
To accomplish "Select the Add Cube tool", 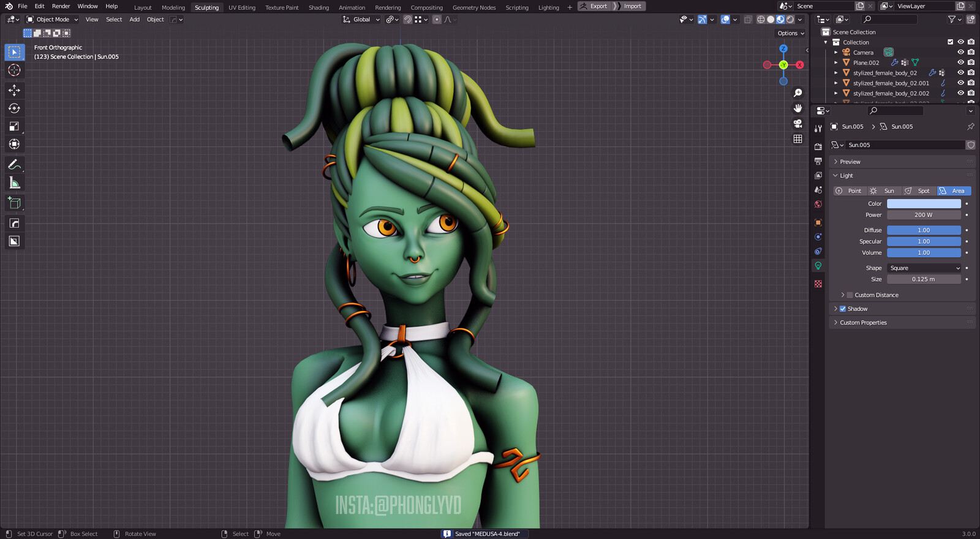I will tap(15, 203).
